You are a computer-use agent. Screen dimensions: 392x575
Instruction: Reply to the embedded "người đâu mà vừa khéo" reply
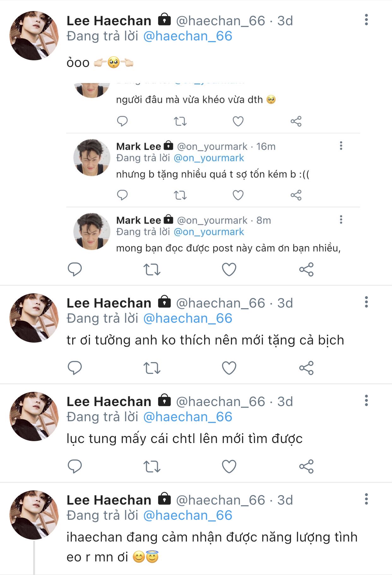pyautogui.click(x=122, y=121)
